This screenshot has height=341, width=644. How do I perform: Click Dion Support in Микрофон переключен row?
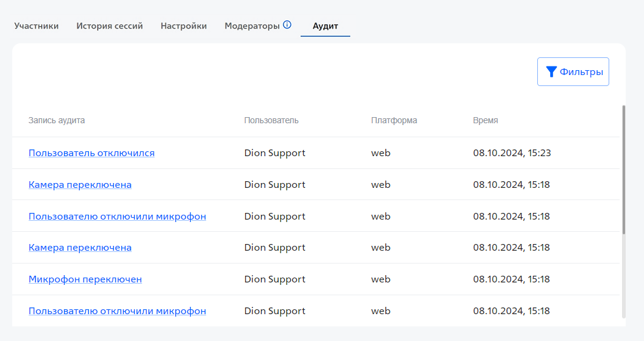[274, 279]
